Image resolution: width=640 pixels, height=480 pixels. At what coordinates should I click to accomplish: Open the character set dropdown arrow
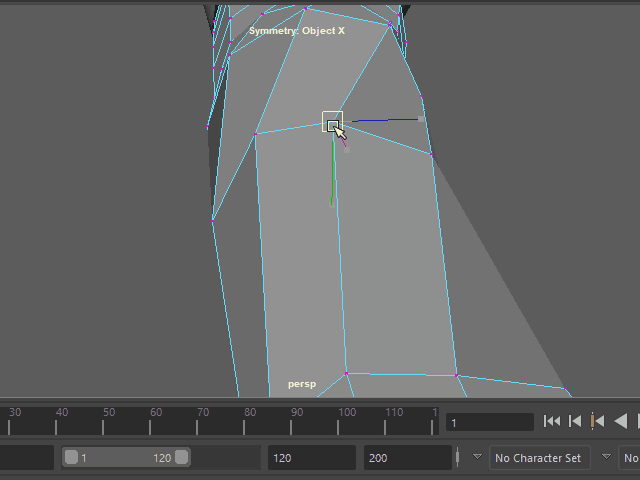(x=477, y=457)
